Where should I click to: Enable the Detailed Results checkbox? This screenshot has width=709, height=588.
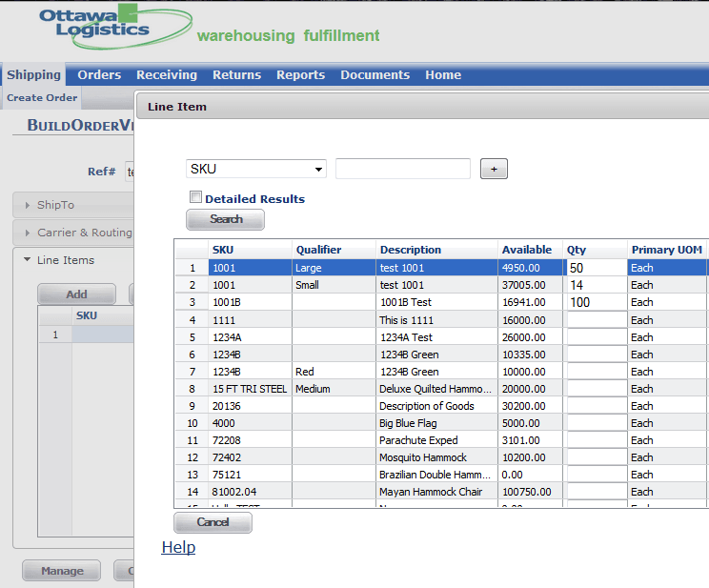click(196, 197)
